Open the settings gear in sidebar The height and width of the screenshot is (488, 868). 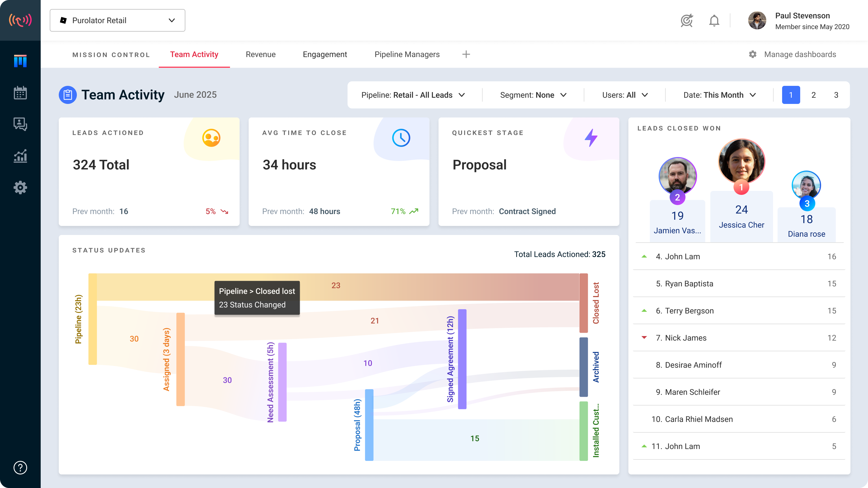tap(20, 187)
